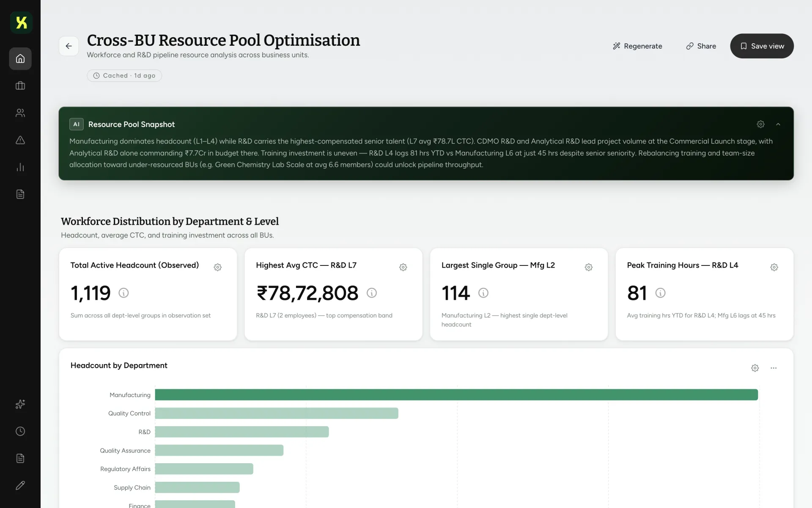
Task: Show info for 114 group value
Action: 483,293
